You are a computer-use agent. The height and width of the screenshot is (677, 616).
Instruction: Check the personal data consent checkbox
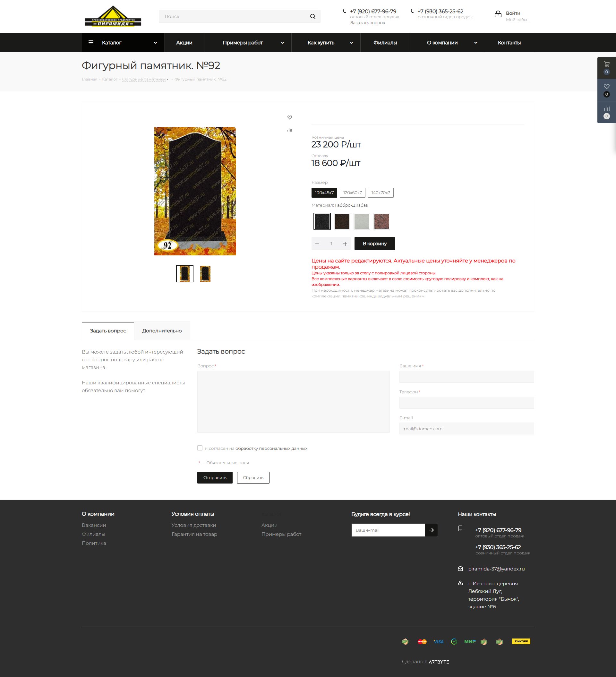click(200, 448)
